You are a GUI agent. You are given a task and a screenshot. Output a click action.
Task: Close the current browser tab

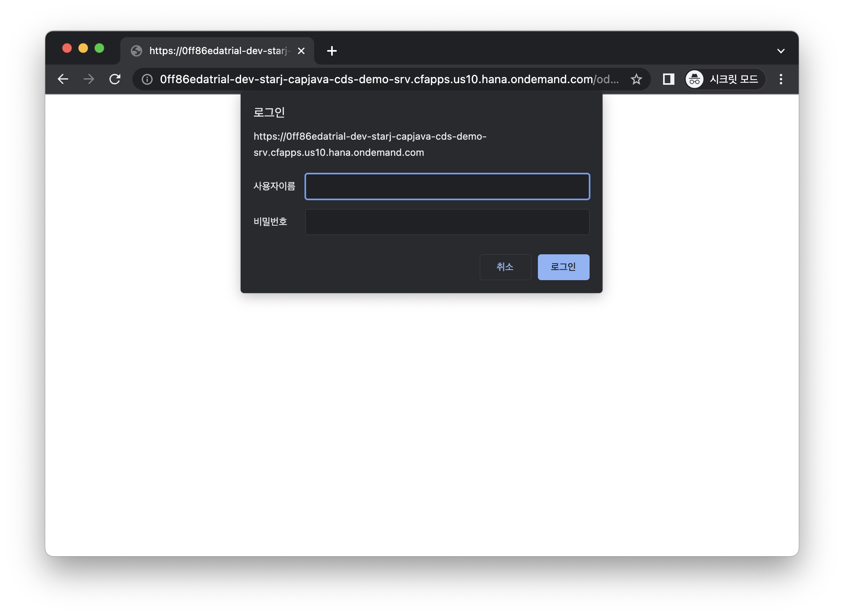(x=301, y=51)
